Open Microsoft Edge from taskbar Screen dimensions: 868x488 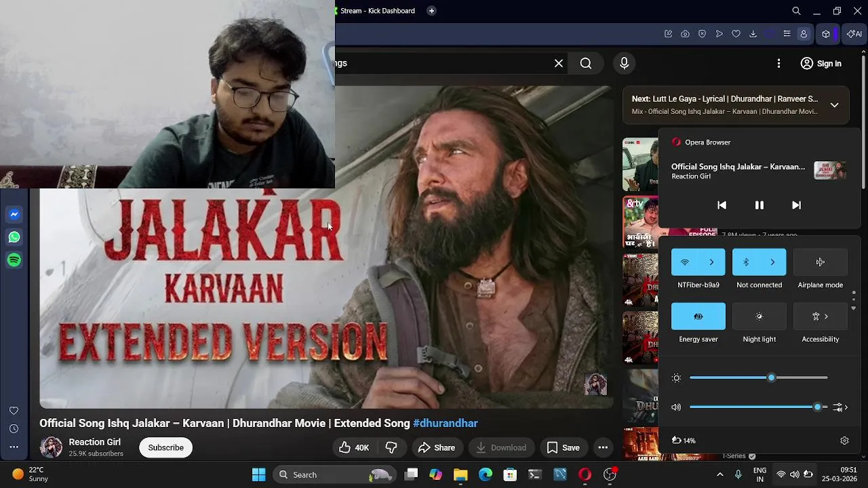486,474
